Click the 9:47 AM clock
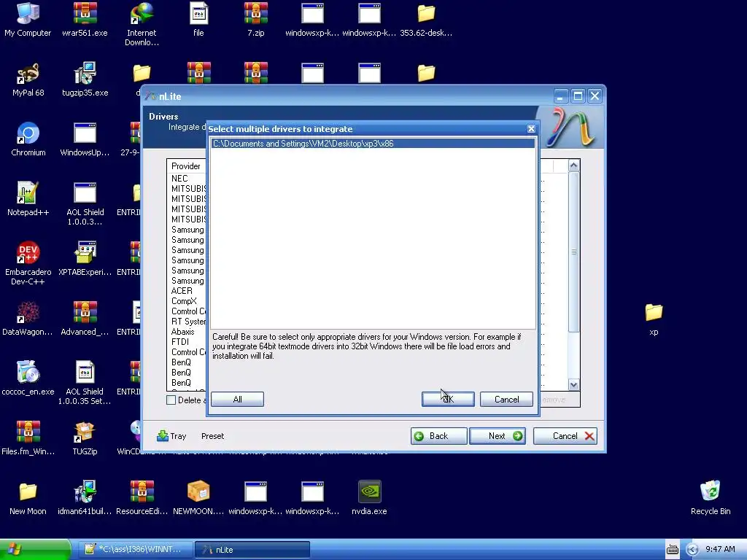 [720, 549]
